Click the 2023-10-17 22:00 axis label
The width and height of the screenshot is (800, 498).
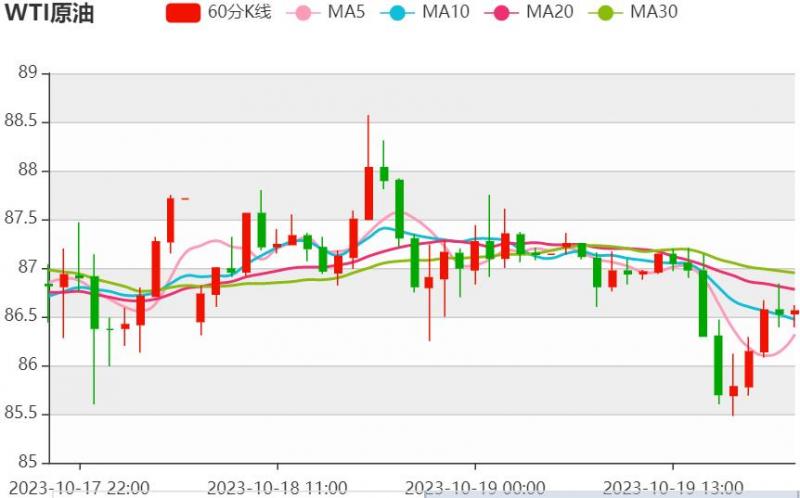(80, 488)
